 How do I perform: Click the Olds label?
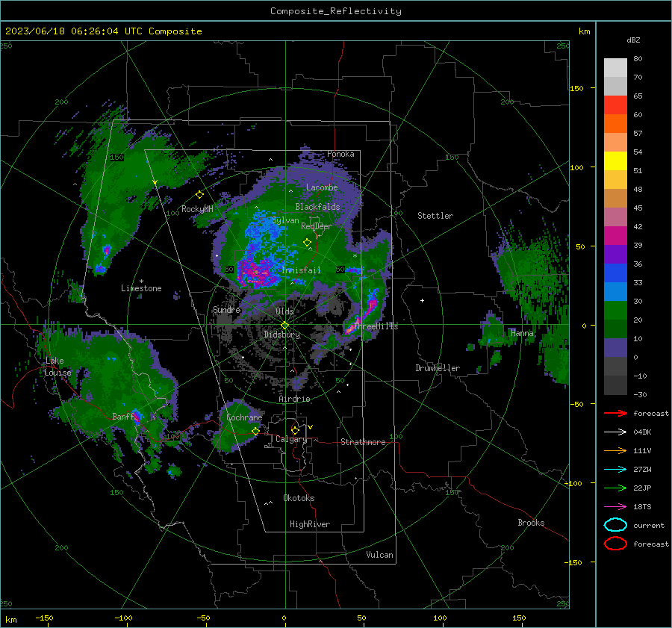pos(284,311)
